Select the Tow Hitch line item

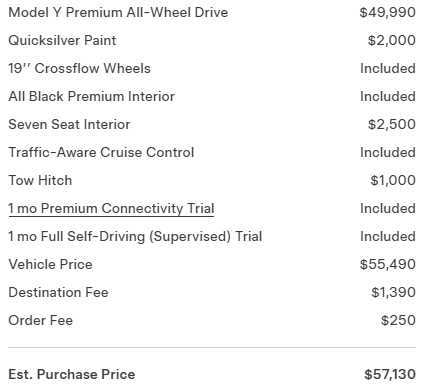pos(40,181)
